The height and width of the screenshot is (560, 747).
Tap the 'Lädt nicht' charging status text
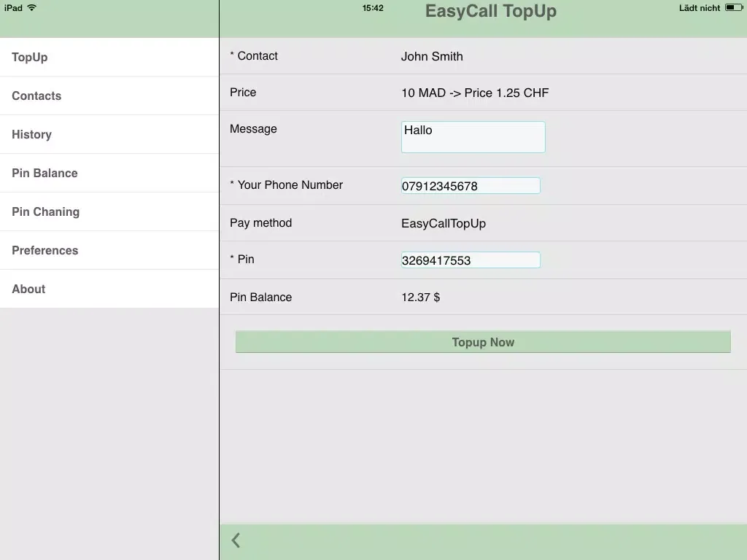point(700,7)
